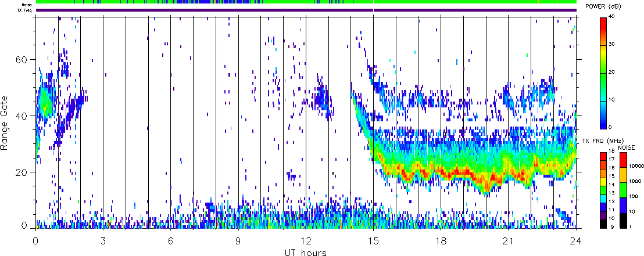644x256 pixels.
Task: Click the 0 tick on the Range Gate axis
Action: point(24,225)
